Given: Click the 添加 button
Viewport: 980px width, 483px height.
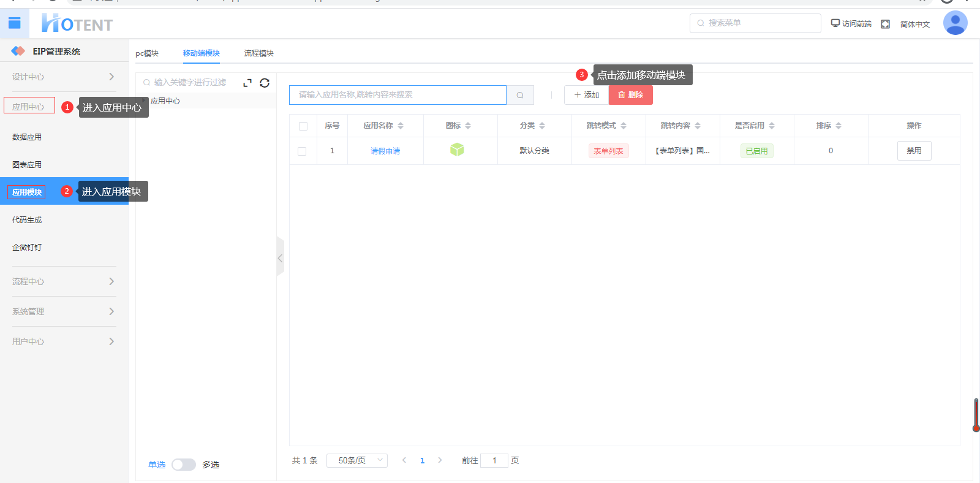Looking at the screenshot, I should pos(586,95).
